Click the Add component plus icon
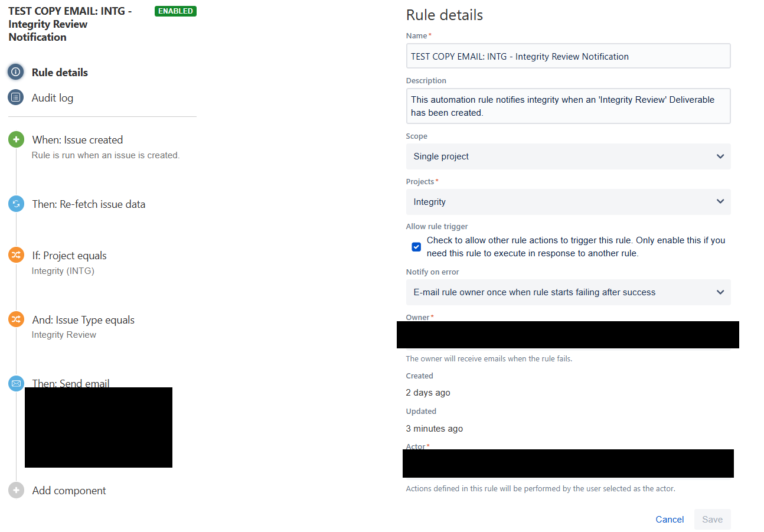764x532 pixels. [x=16, y=490]
